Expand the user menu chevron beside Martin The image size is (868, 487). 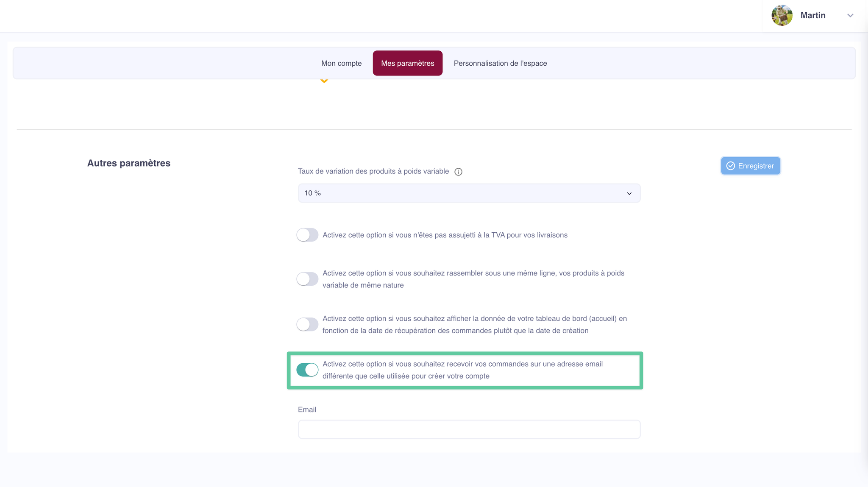[x=850, y=16]
